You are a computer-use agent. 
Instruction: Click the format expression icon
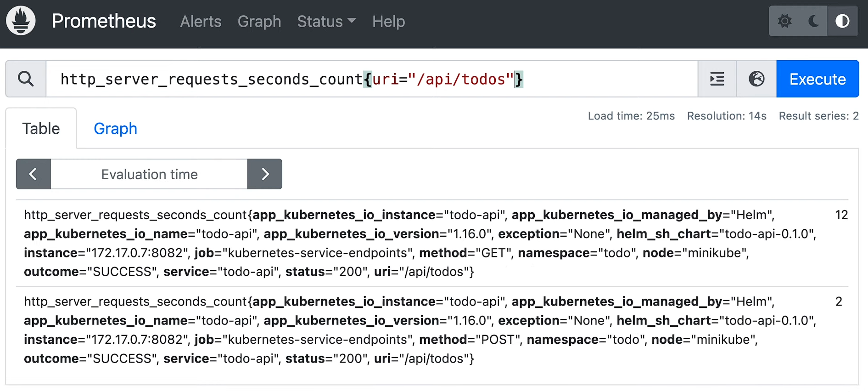717,79
